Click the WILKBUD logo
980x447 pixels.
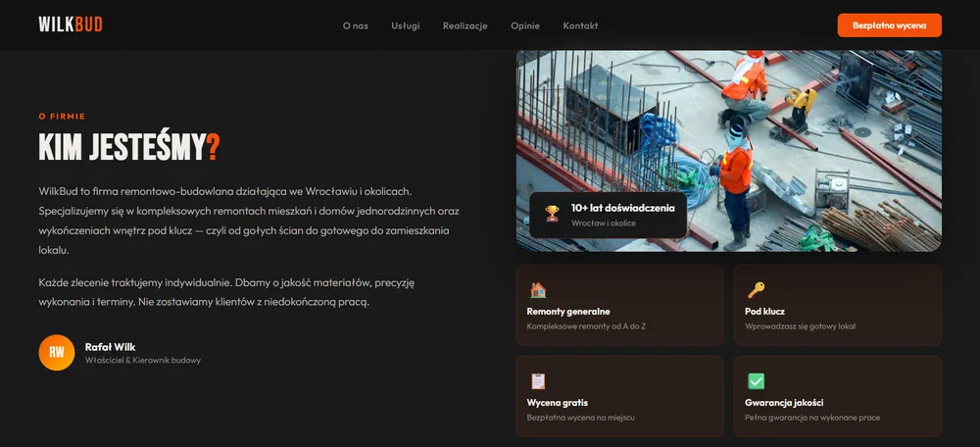[x=71, y=25]
